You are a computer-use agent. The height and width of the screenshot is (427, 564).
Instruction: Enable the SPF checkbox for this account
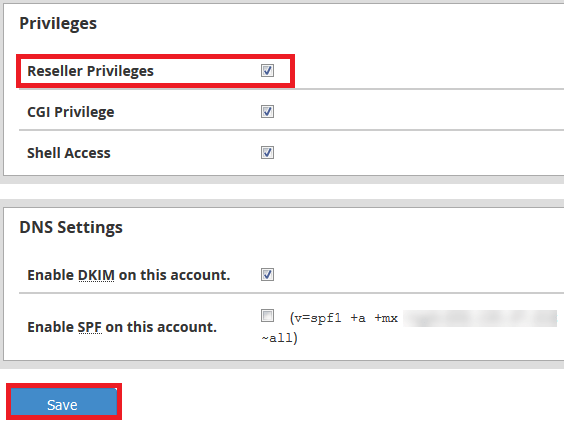coord(267,315)
